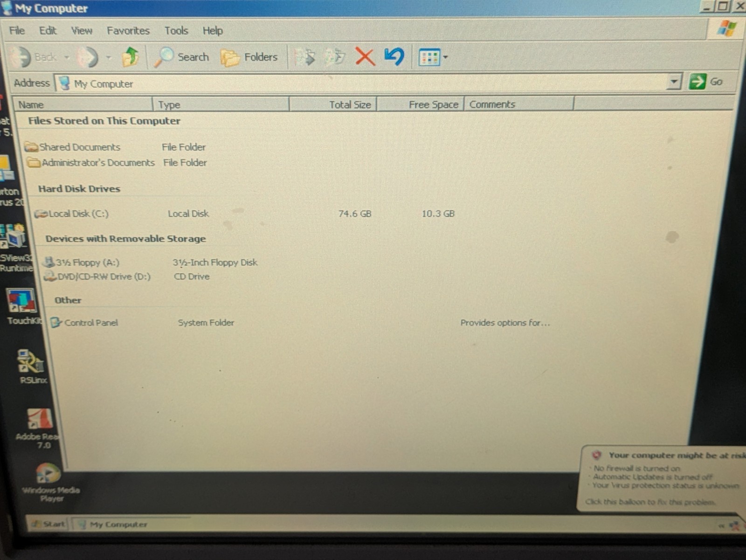
Task: Click the 'Provides options for…' comment
Action: tap(505, 323)
